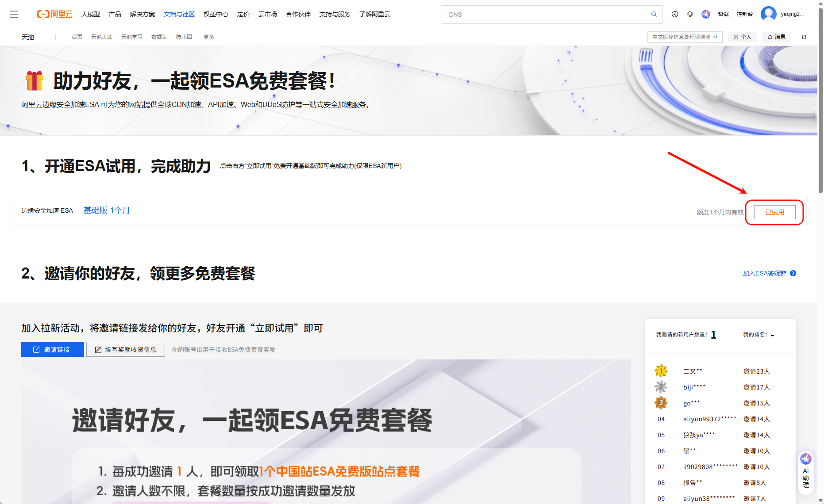824x504 pixels.
Task: Click the bronze third-place medal icon
Action: [x=661, y=403]
